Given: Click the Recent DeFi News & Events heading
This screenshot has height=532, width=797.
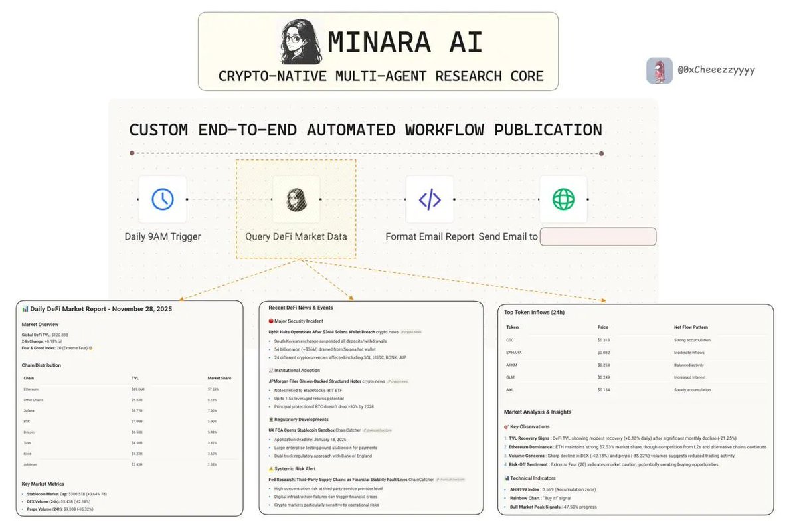Looking at the screenshot, I should [301, 308].
